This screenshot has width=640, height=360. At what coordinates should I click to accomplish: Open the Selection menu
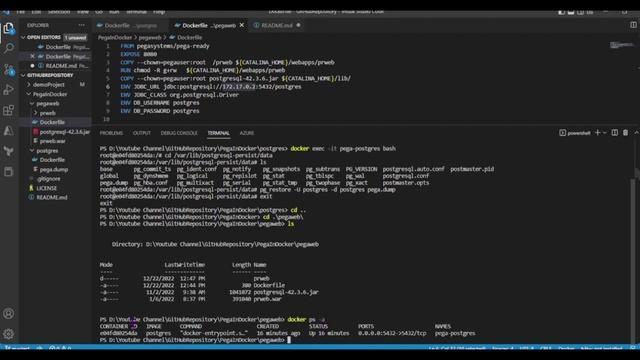point(59,12)
